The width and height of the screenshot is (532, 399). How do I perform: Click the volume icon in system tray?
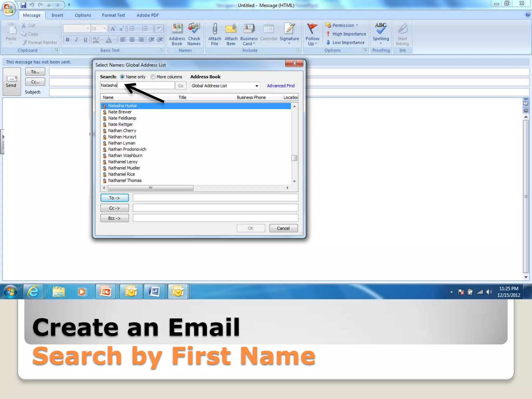[489, 292]
